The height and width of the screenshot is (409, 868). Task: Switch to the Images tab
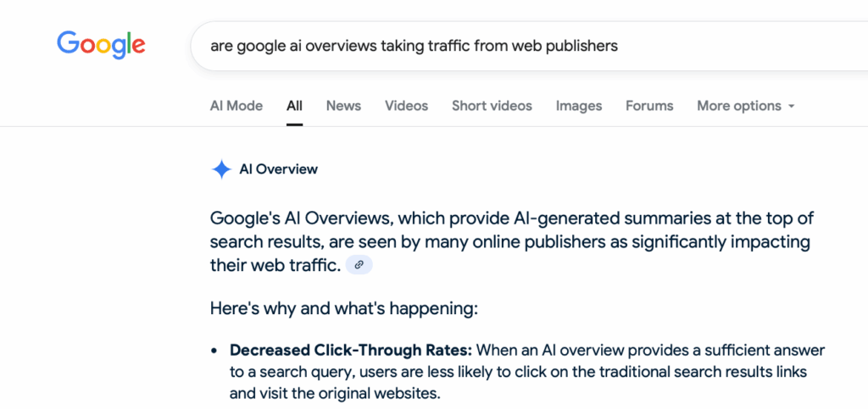(579, 106)
